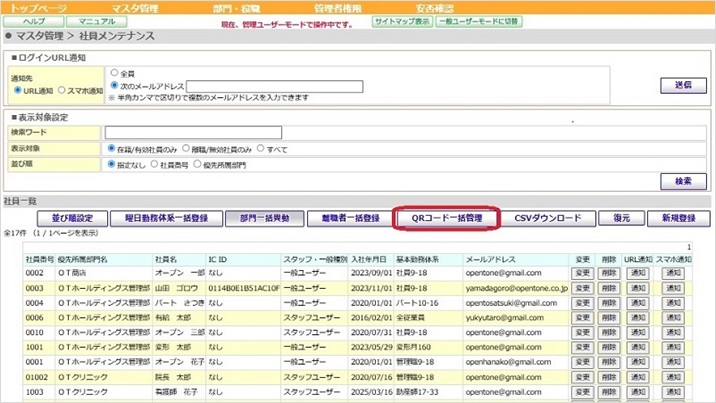Viewport: 716px width, 403px height.
Task: Focus the mail address input field
Action: (274, 86)
